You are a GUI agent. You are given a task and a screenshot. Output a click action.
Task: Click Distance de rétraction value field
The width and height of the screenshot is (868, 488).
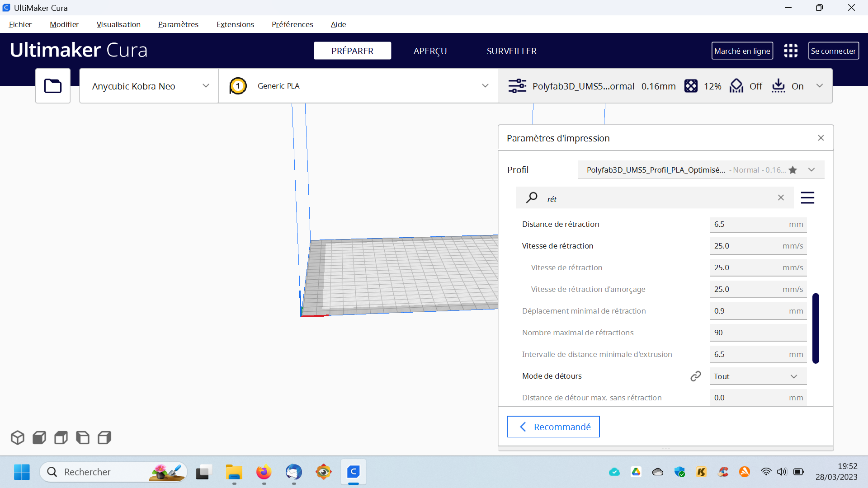tap(758, 224)
